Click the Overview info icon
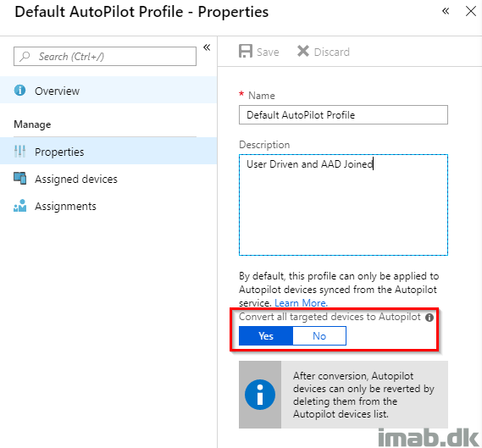The height and width of the screenshot is (448, 482). click(20, 91)
